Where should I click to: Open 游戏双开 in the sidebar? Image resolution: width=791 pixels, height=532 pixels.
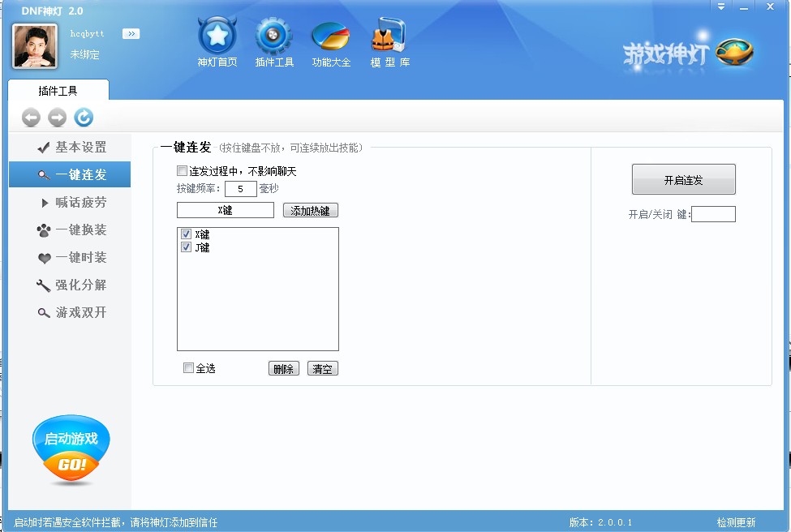(x=70, y=313)
